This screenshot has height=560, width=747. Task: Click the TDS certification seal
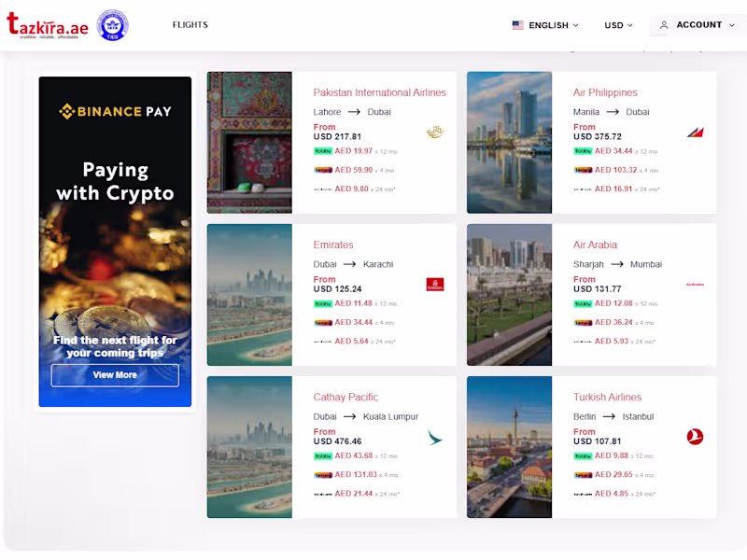(112, 25)
